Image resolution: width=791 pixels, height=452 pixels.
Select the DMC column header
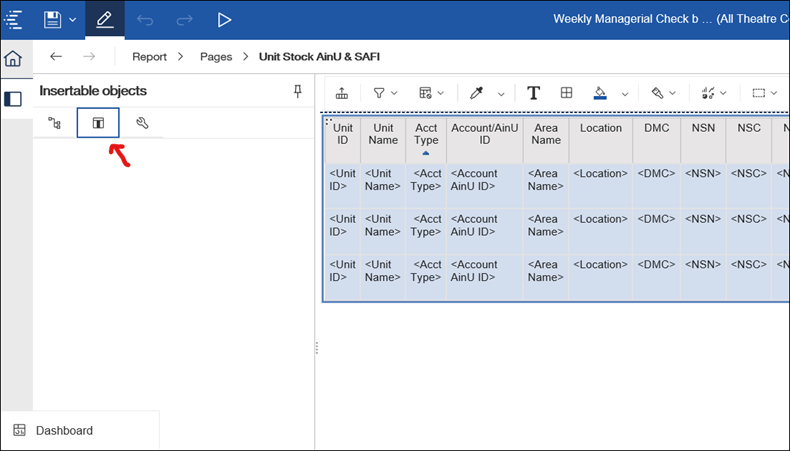click(x=656, y=140)
